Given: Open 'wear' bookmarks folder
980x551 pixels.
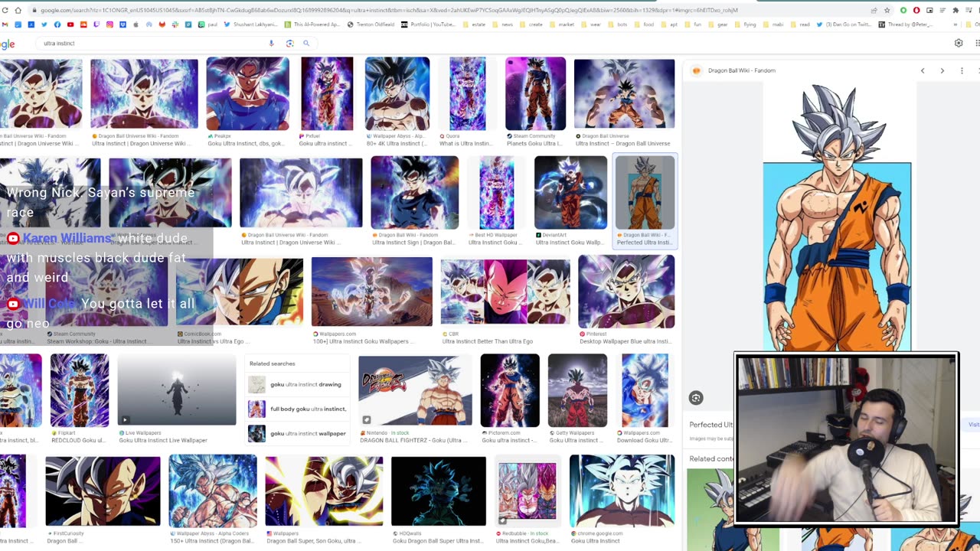Looking at the screenshot, I should [590, 24].
